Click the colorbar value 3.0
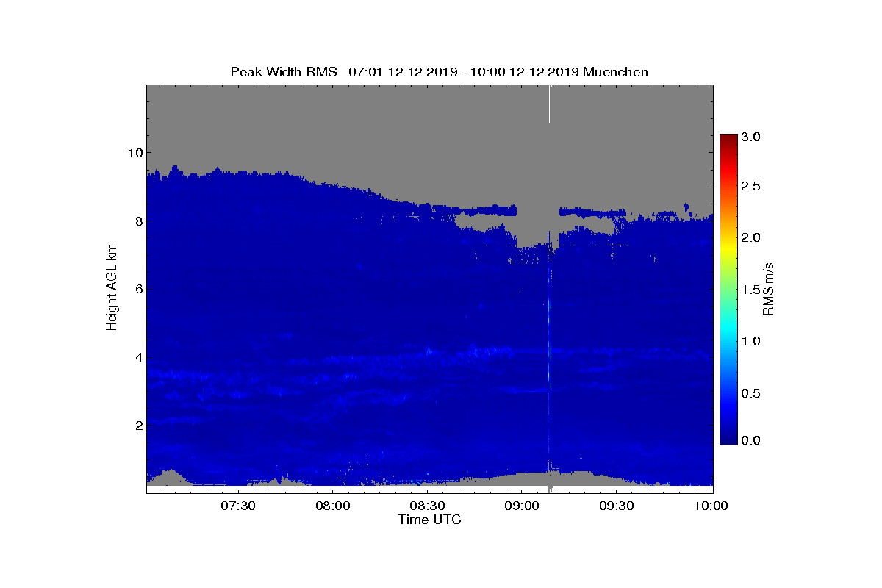Screen dimensions: 882x588 751,137
